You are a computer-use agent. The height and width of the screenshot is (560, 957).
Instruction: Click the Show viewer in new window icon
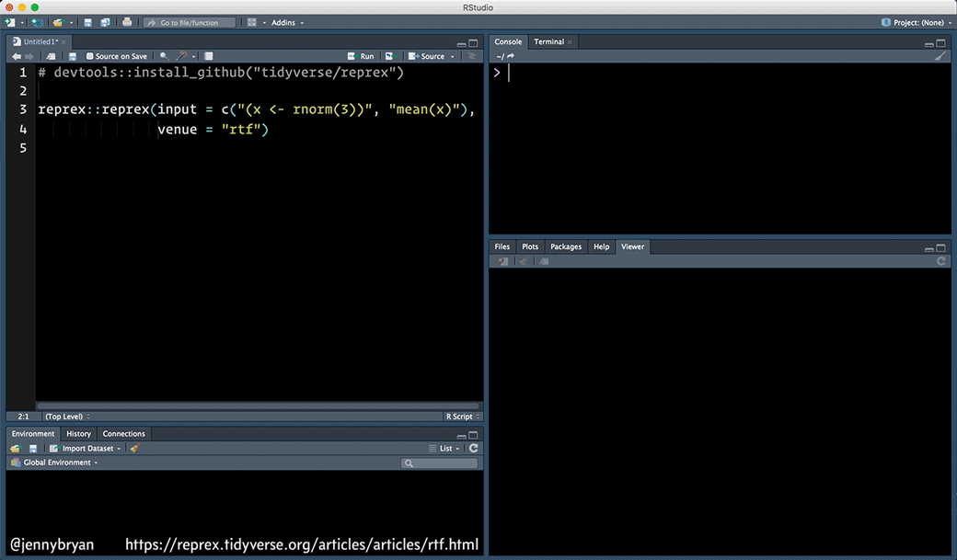tap(544, 261)
